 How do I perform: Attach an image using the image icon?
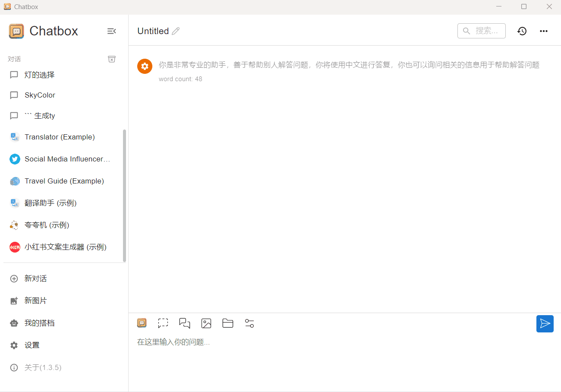[206, 323]
